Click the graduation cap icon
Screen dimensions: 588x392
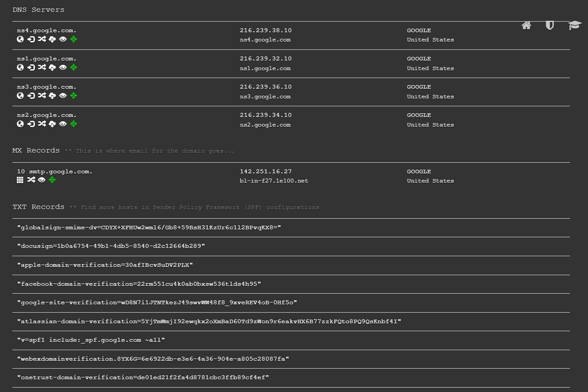[x=574, y=26]
